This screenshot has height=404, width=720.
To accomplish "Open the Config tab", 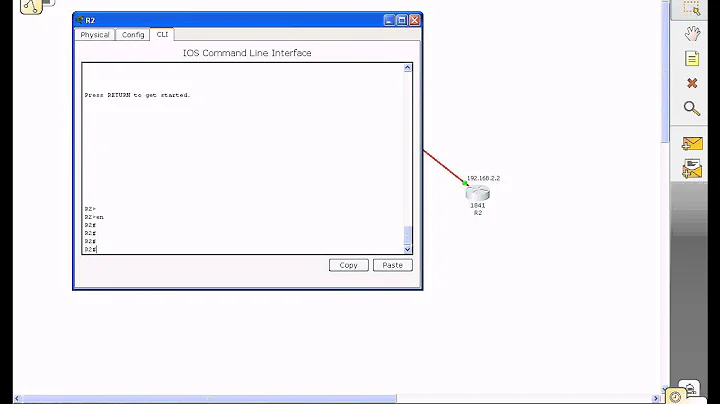I will 133,35.
